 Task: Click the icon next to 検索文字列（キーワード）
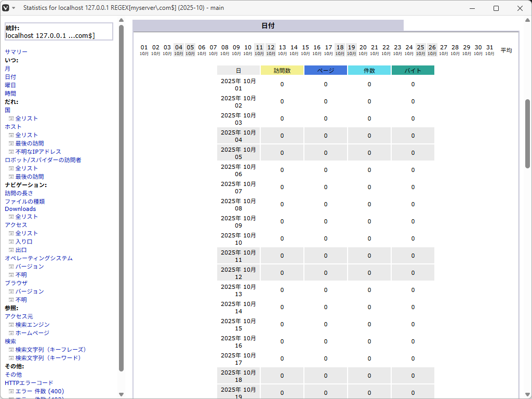(11, 358)
